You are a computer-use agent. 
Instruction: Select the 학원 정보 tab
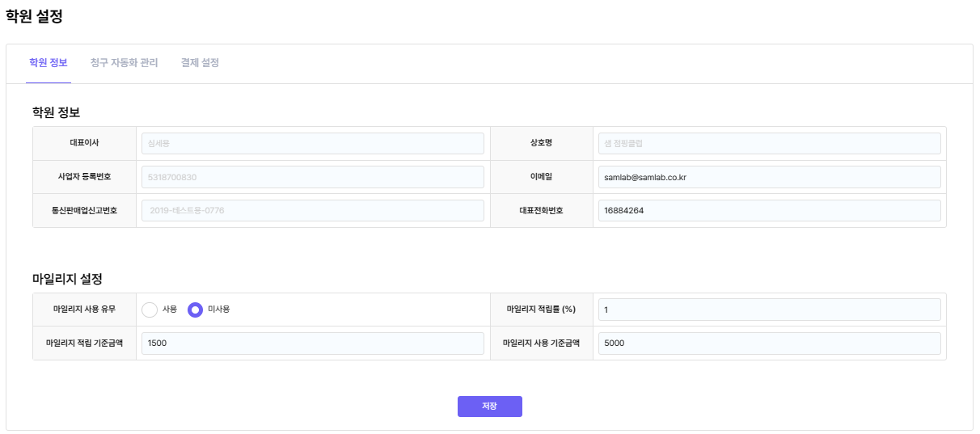(x=49, y=63)
